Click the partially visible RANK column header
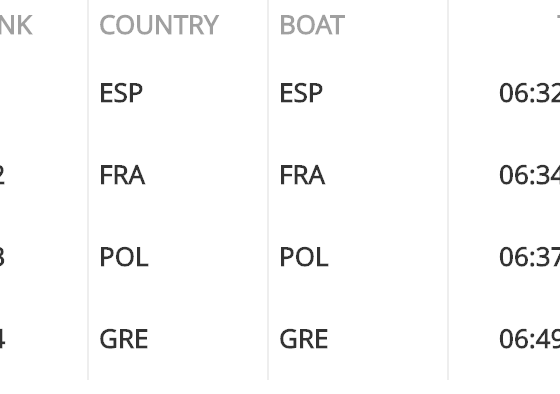The height and width of the screenshot is (394, 560). point(16,25)
